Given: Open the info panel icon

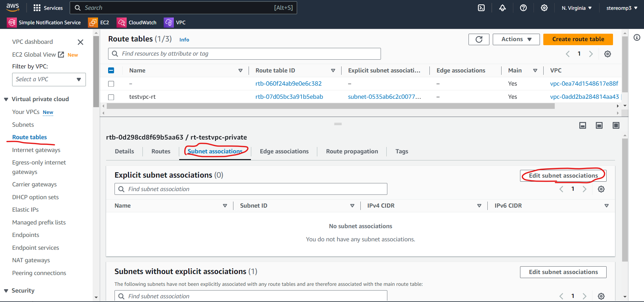Looking at the screenshot, I should click(637, 37).
